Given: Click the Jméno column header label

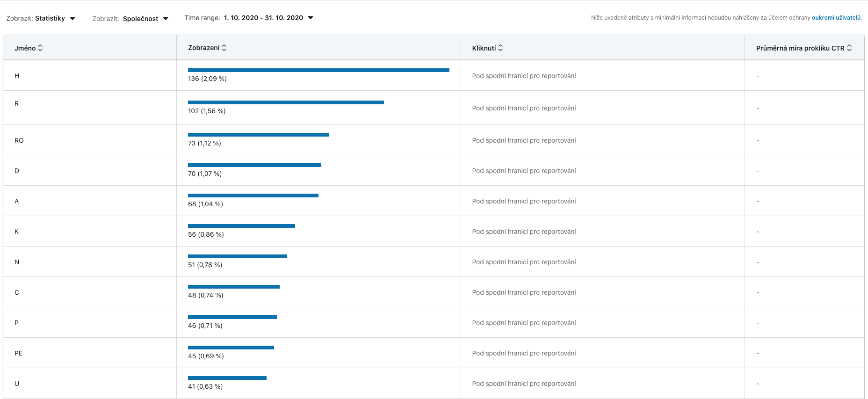Looking at the screenshot, I should [x=25, y=48].
